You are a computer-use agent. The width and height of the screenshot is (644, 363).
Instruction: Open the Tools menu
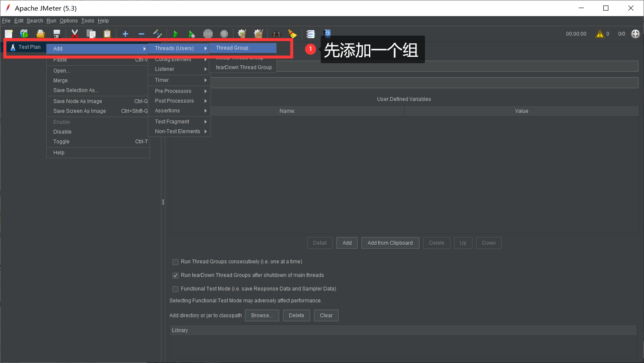88,21
